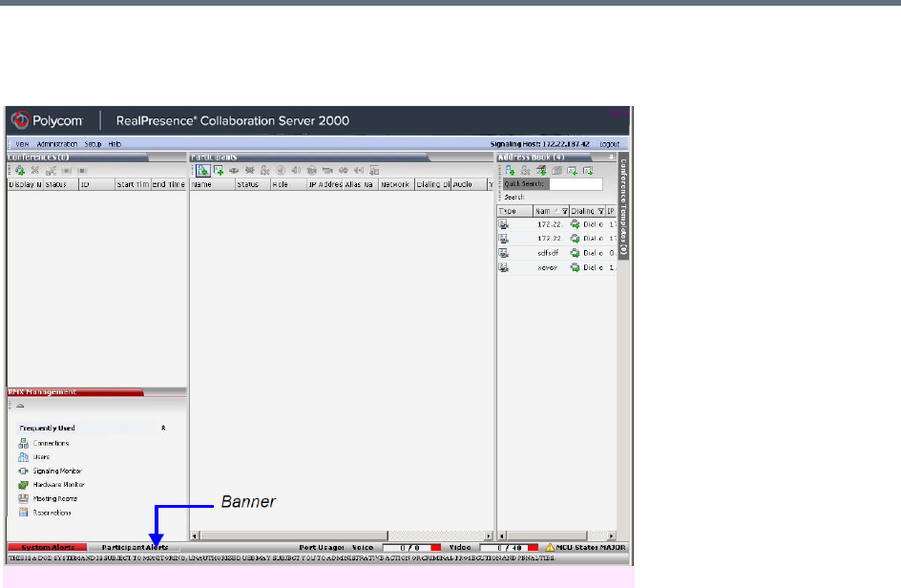Click left scroll arrow under Address Book
Image resolution: width=901 pixels, height=588 pixels.
[502, 535]
